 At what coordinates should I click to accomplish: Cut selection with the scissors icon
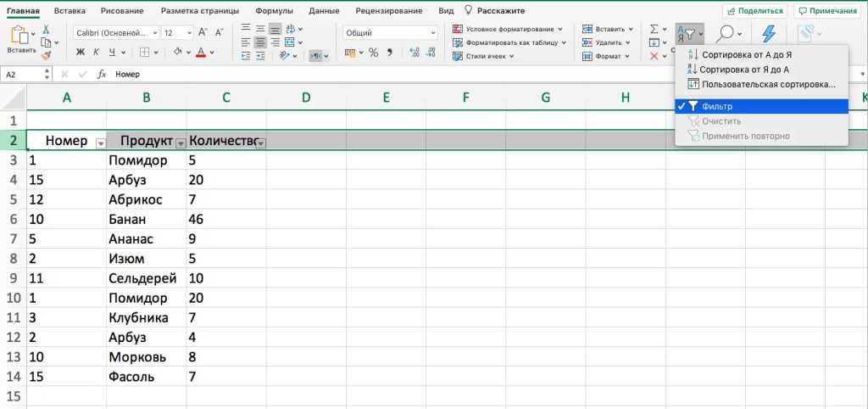pos(47,30)
